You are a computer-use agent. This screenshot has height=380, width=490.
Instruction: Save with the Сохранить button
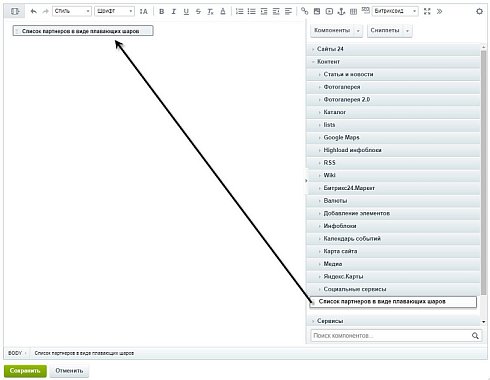[x=25, y=371]
